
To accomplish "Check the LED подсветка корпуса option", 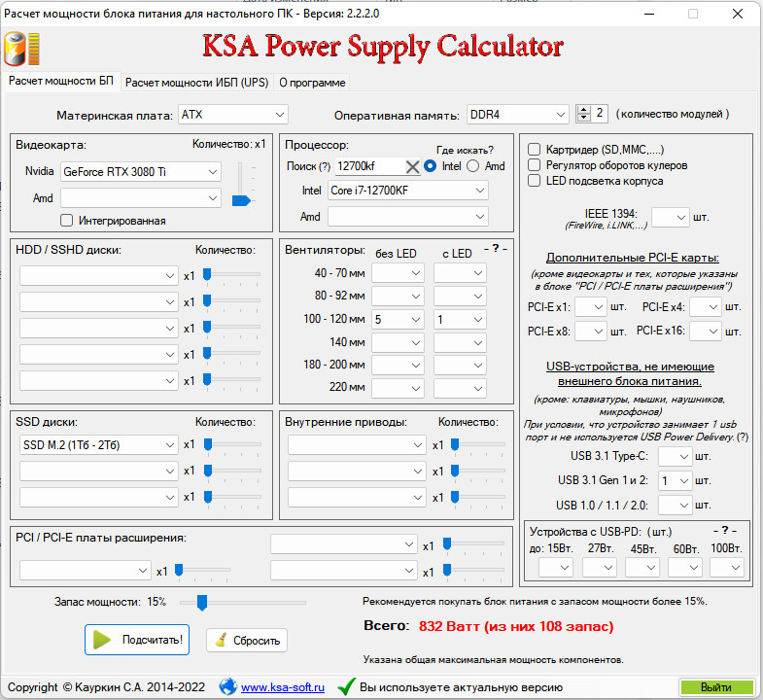I will pos(534,181).
